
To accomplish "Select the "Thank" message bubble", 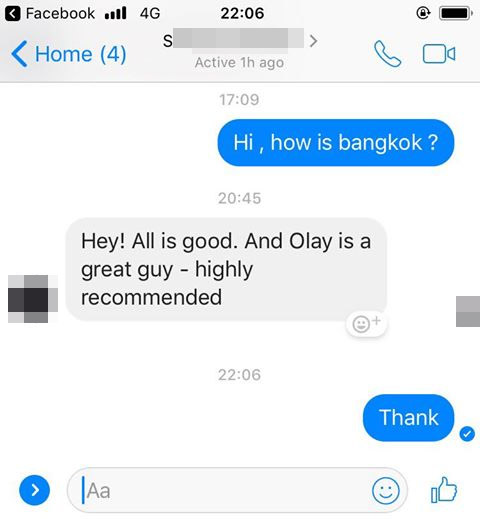I will [408, 417].
